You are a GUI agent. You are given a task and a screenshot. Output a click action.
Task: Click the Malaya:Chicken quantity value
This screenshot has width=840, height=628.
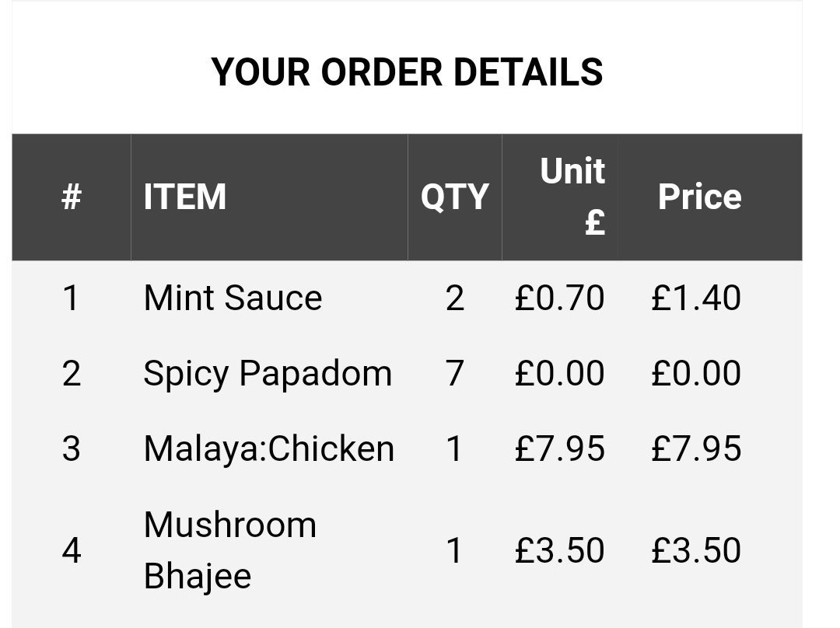tap(455, 449)
